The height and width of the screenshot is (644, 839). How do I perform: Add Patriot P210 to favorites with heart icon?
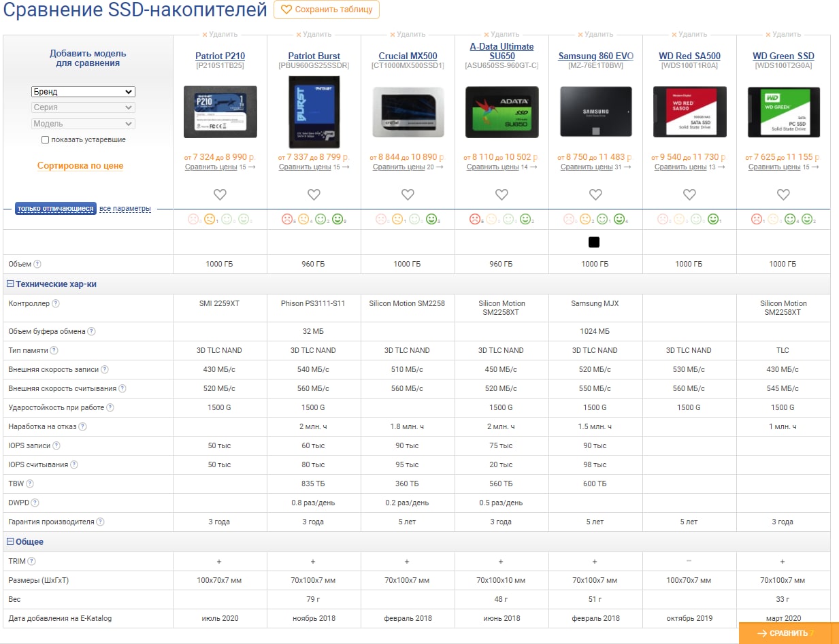pyautogui.click(x=220, y=194)
